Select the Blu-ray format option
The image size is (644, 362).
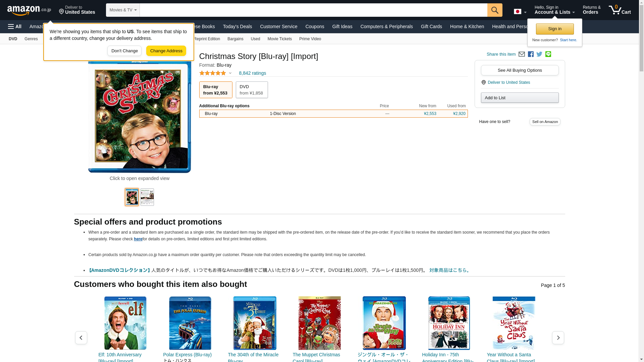(x=216, y=90)
